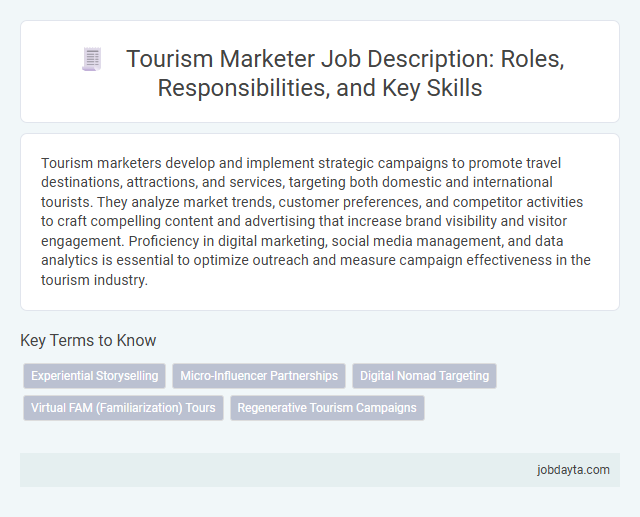Viewport: 640px width, 517px height.
Task: Visit the jobdayta.com link in the footer
Action: [x=573, y=470]
